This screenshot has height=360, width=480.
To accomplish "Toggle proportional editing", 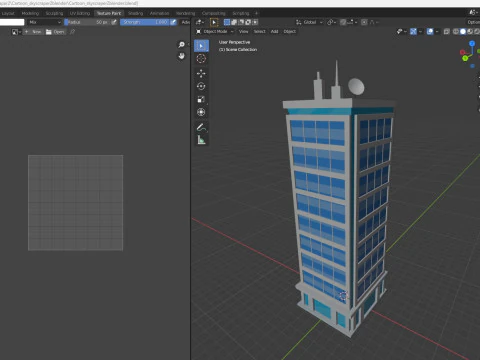I will (x=364, y=22).
